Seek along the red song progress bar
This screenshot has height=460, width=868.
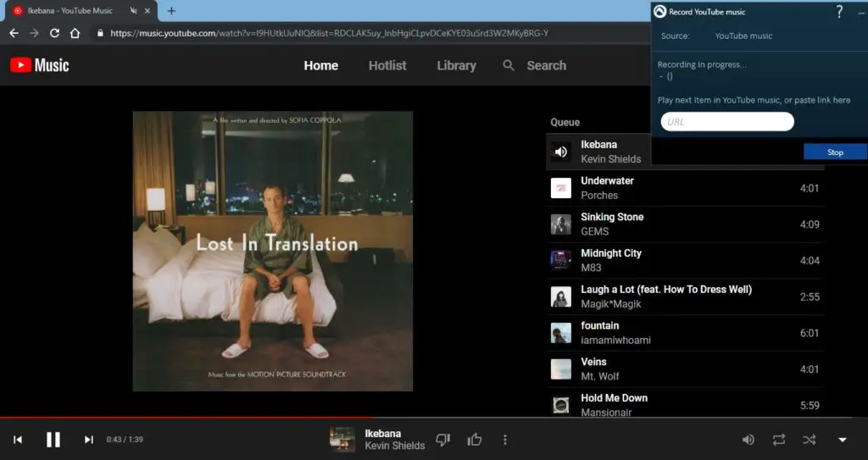coord(187,418)
